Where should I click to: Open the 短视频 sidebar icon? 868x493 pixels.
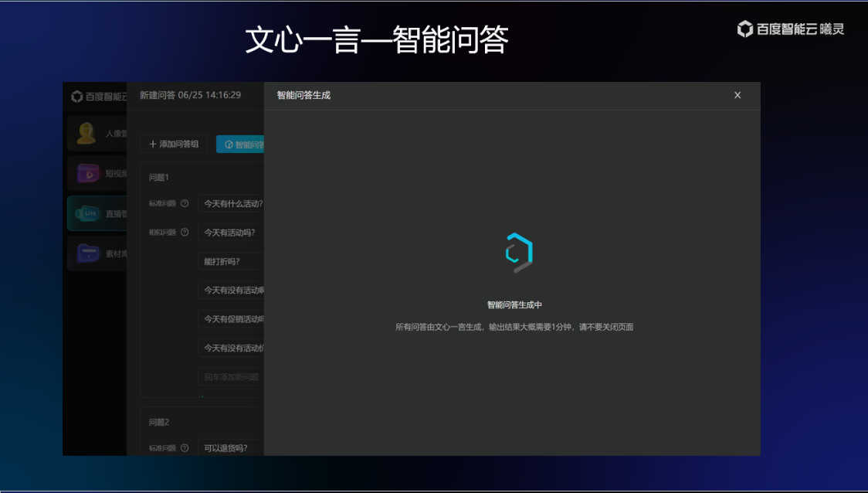tap(87, 173)
